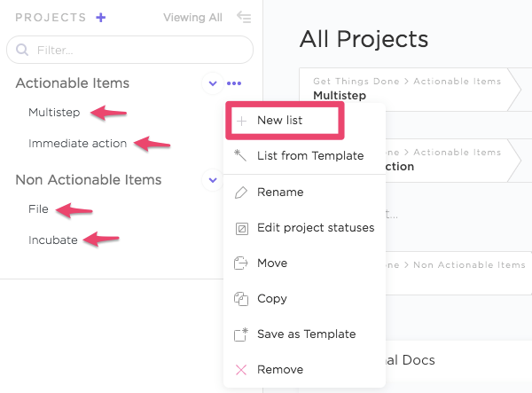This screenshot has width=532, height=393.
Task: Select the File list in sidebar
Action: click(x=38, y=209)
